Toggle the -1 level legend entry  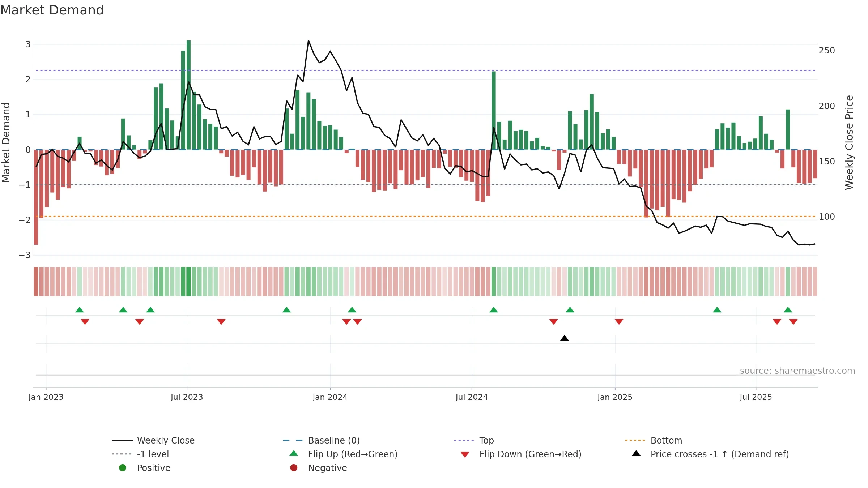140,454
